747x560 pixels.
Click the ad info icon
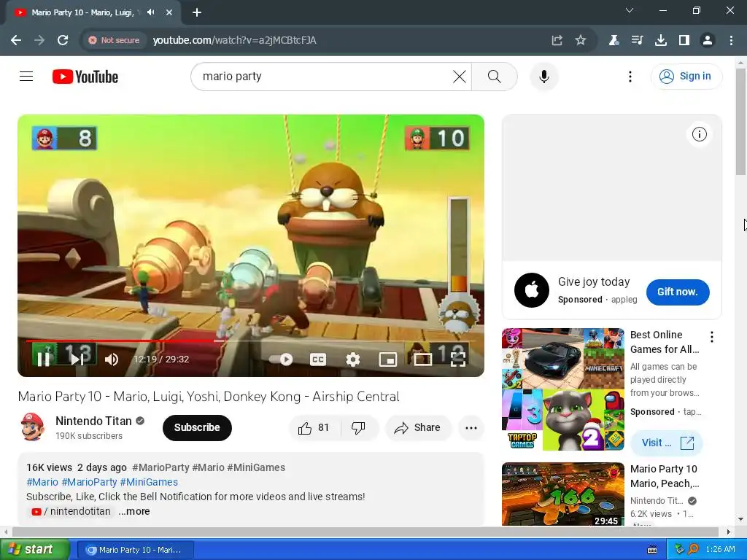point(699,134)
